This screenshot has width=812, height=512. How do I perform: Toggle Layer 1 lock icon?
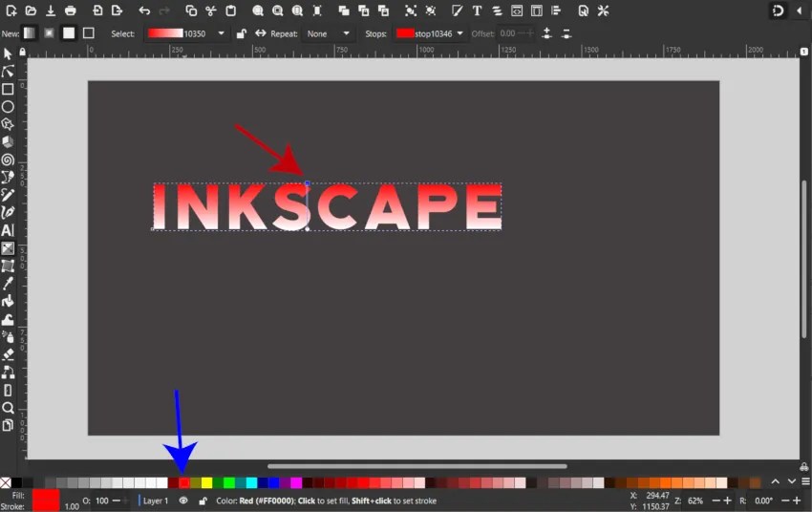click(203, 501)
